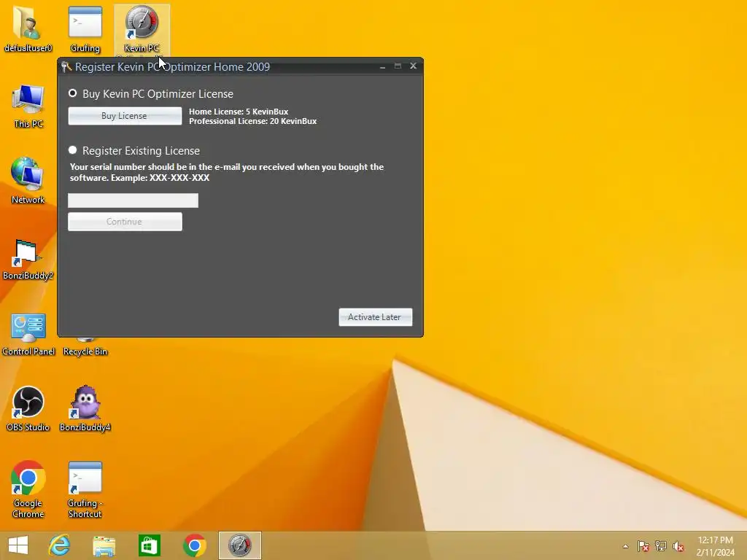Select Register Existing License radio button
Viewport: 747px width, 560px height.
tap(72, 150)
